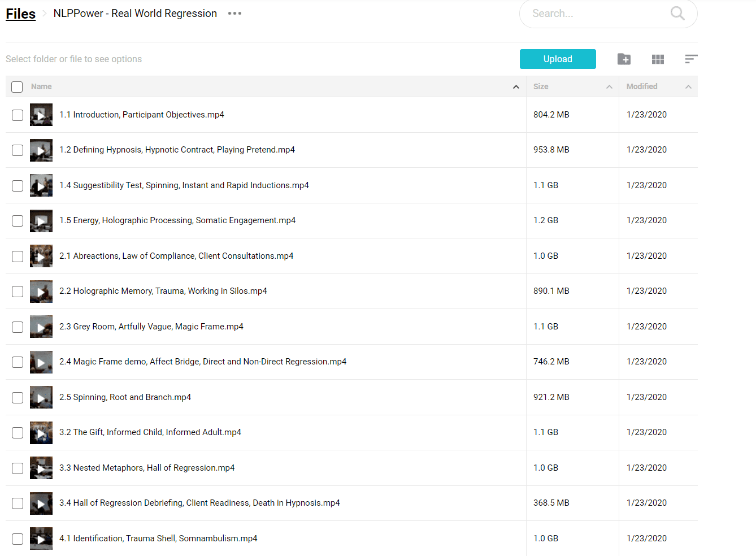The width and height of the screenshot is (756, 556).
Task: Sort by Size using the column arrow
Action: point(609,87)
